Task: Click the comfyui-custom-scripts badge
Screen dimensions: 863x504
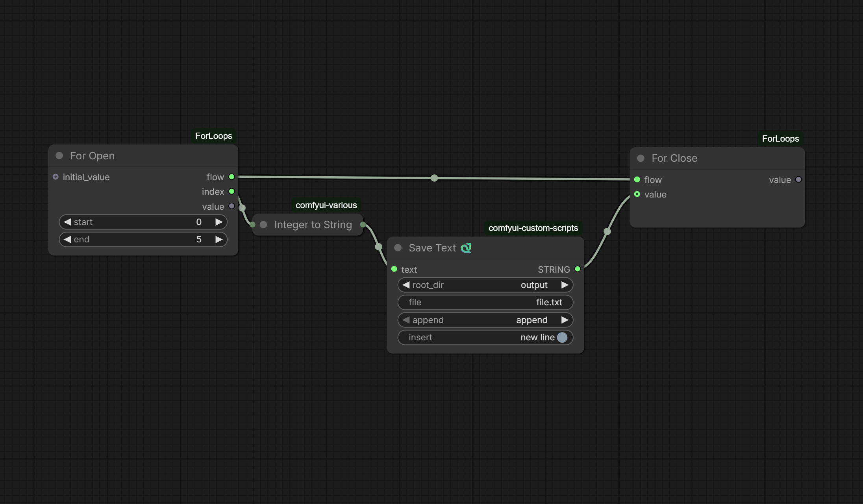Action: (x=533, y=228)
